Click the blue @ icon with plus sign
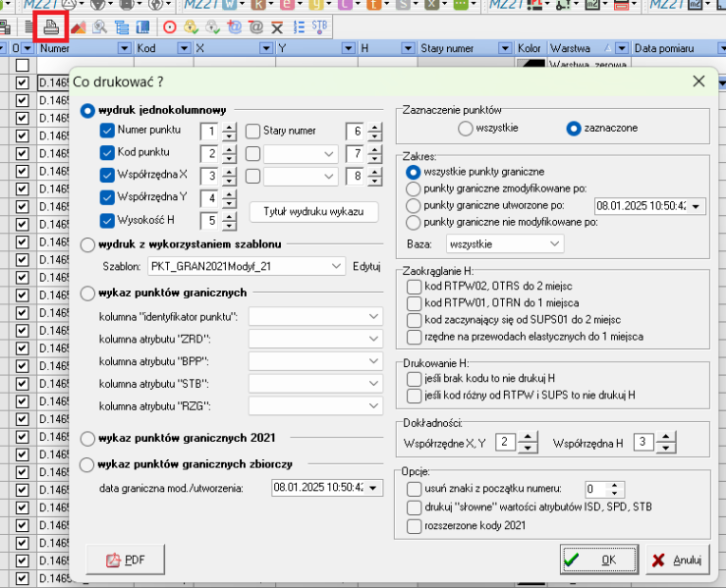The width and height of the screenshot is (726, 588). (x=234, y=27)
